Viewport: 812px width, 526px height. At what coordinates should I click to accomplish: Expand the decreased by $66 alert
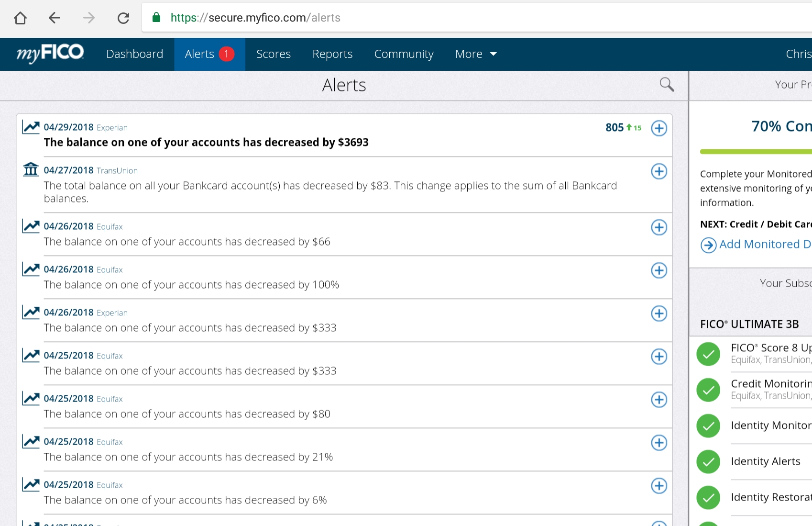coord(659,227)
